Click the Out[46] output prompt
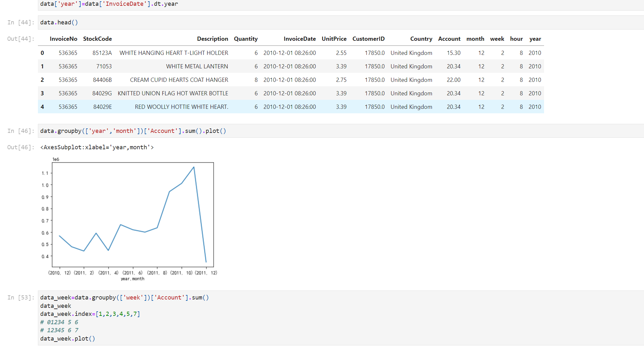 click(21, 147)
